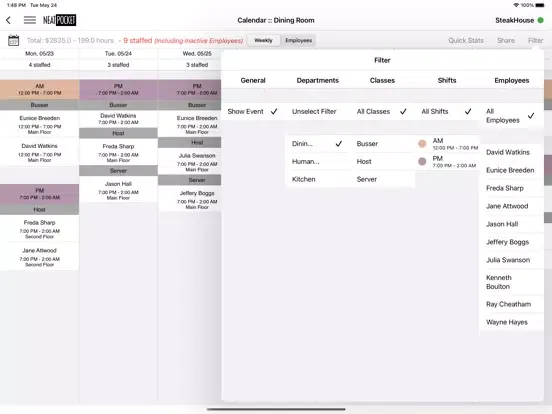Select the General filter tab
Image resolution: width=552 pixels, height=414 pixels.
pos(253,80)
